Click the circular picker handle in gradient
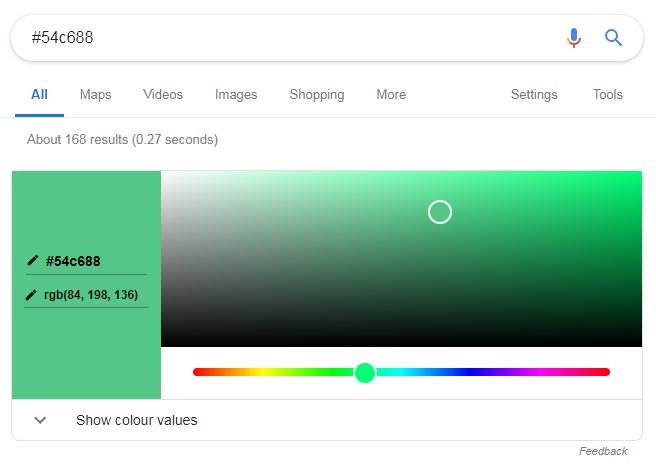Viewport: 656px width, 471px height. coord(440,212)
